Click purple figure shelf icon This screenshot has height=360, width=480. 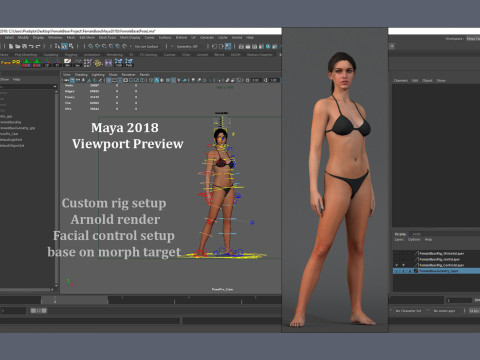(x=108, y=62)
